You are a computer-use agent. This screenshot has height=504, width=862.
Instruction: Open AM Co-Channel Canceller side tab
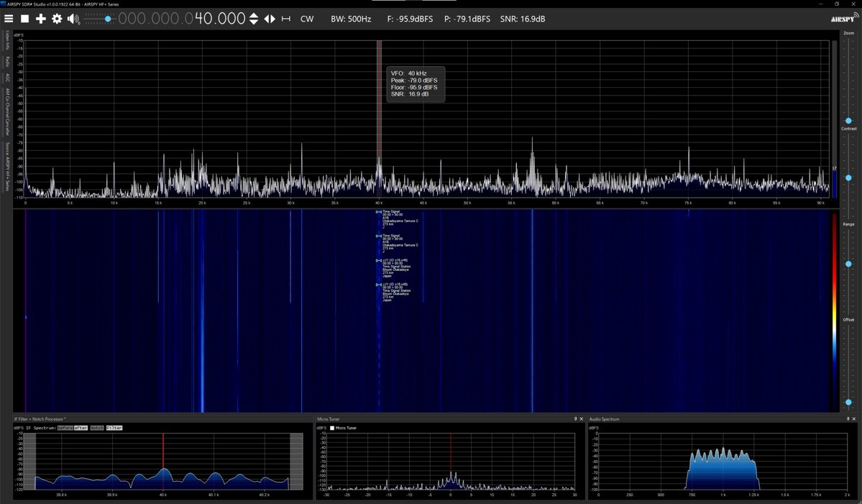point(7,112)
